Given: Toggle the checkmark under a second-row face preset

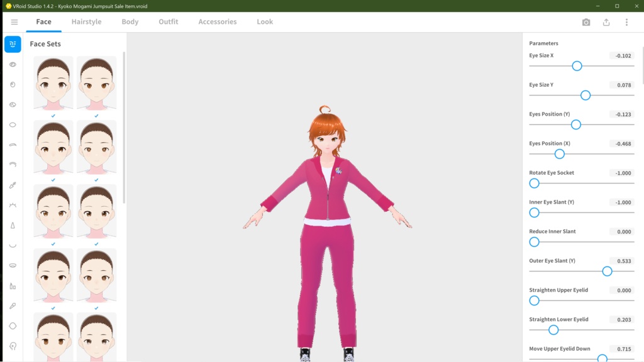Looking at the screenshot, I should [53, 180].
